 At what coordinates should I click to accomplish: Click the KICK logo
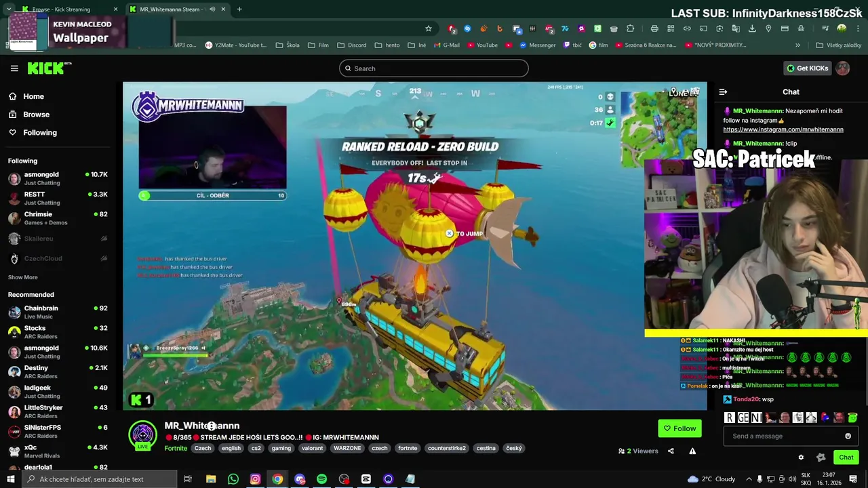click(x=50, y=68)
